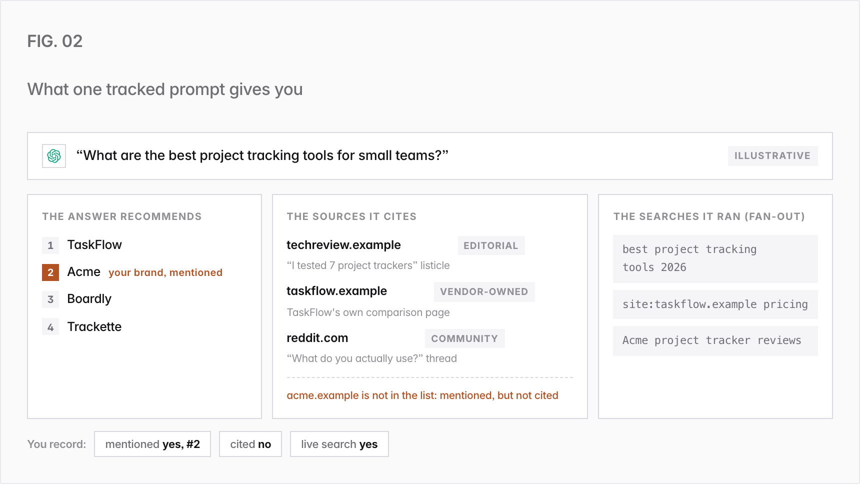This screenshot has height=491, width=868.
Task: Click the 'FIG. 02' label
Action: click(x=55, y=41)
